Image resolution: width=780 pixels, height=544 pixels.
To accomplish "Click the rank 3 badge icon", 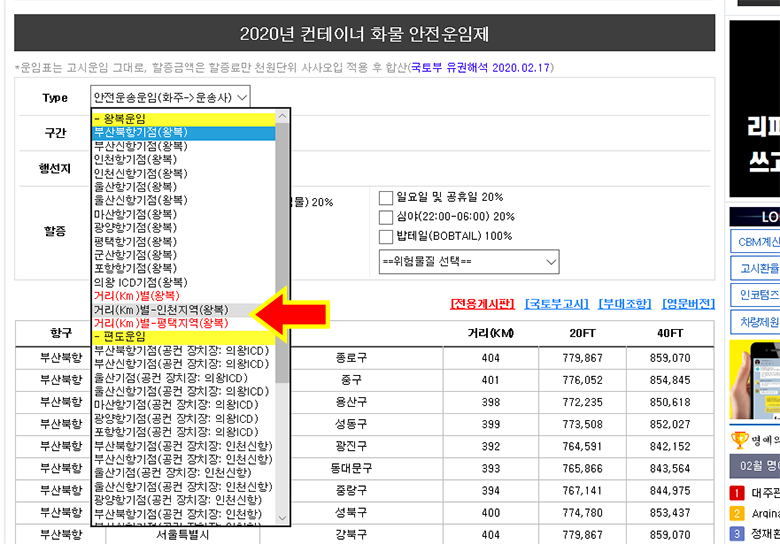I will (x=737, y=534).
